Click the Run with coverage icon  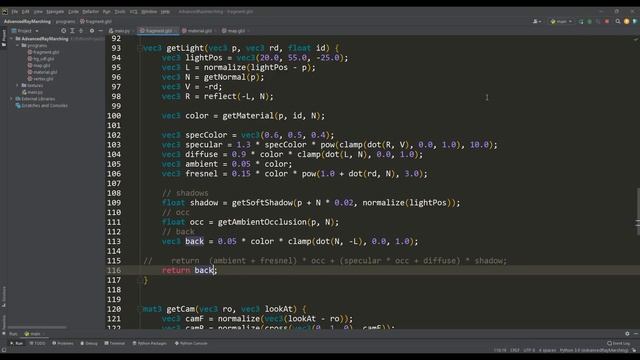pos(598,21)
